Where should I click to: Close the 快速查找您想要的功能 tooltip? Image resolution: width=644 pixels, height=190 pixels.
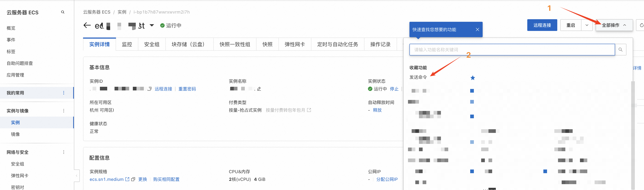click(x=477, y=29)
